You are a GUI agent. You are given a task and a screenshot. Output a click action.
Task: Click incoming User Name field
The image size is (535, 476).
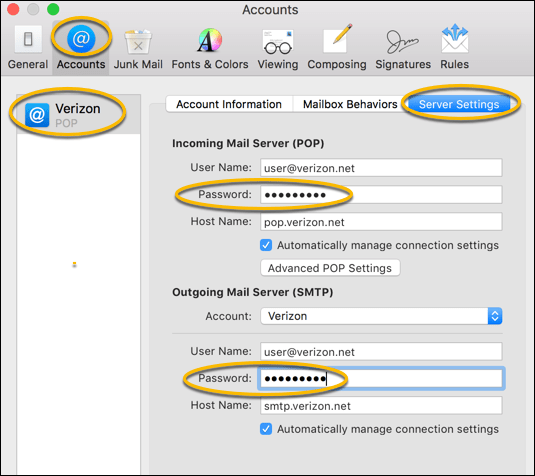pos(381,168)
